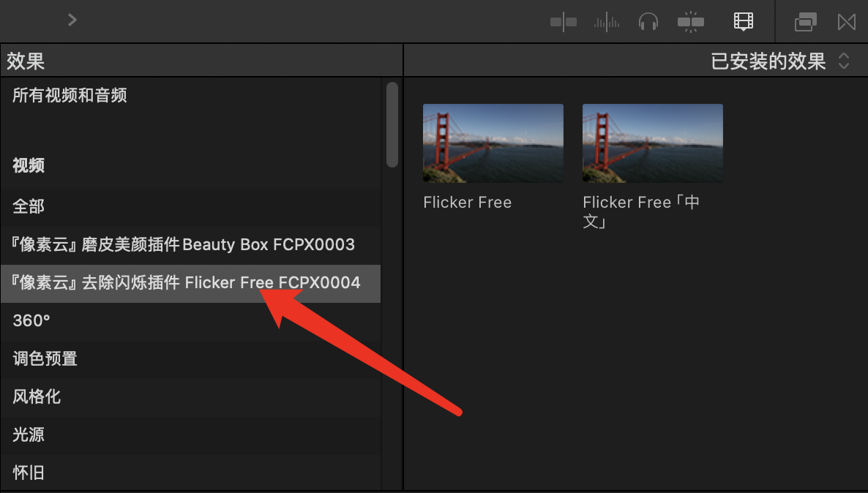This screenshot has height=493, width=868.
Task: Open the transitions browser bowtie icon
Action: click(847, 22)
